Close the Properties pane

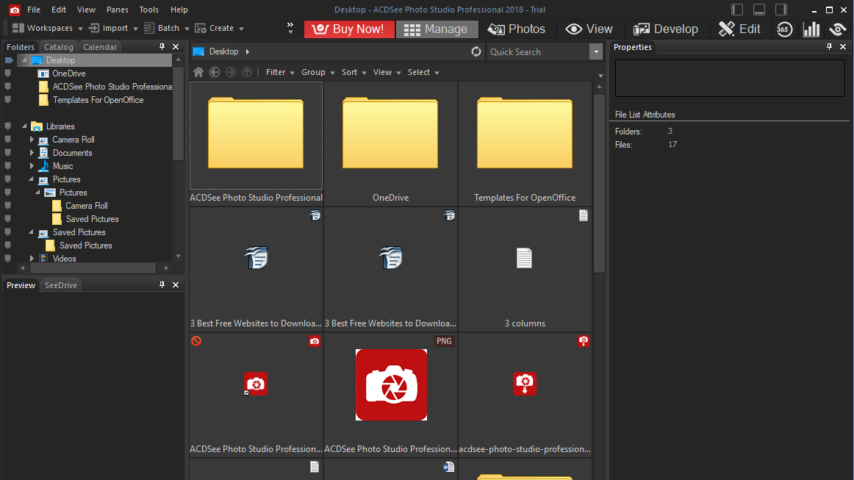[843, 47]
